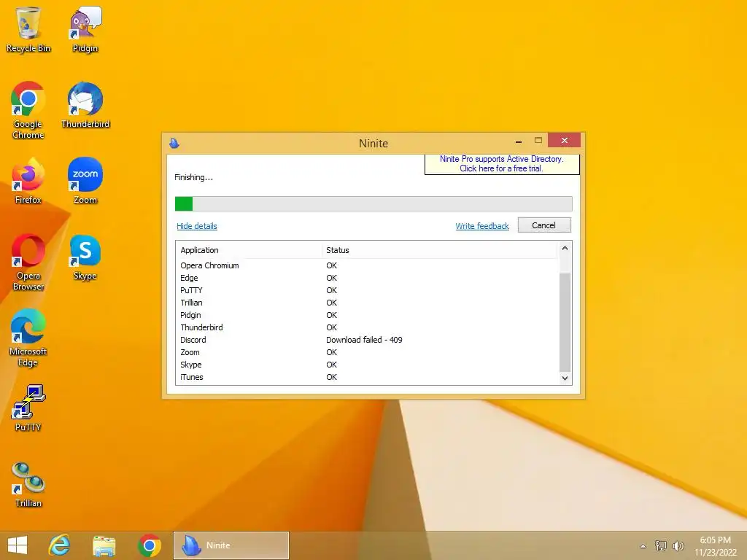Select the Zoom row in list

click(x=367, y=352)
